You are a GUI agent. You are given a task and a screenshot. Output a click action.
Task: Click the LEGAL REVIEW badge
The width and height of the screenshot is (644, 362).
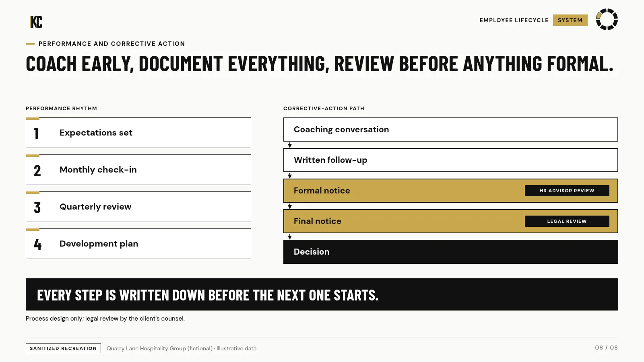tap(567, 221)
